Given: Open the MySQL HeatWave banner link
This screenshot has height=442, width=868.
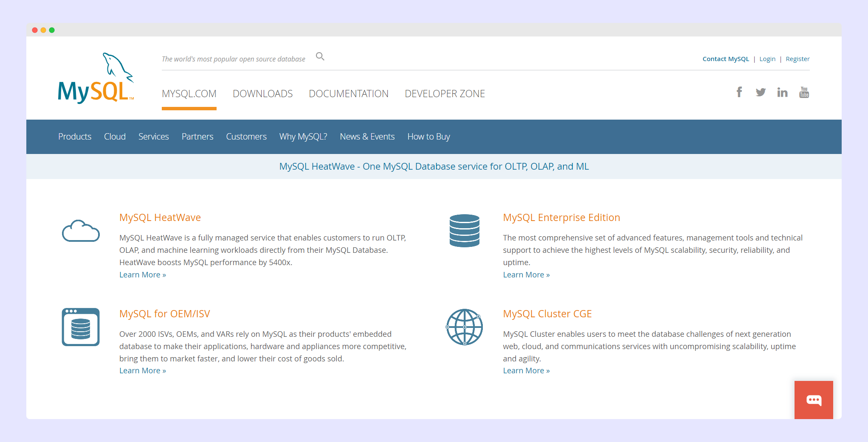Looking at the screenshot, I should [x=434, y=166].
